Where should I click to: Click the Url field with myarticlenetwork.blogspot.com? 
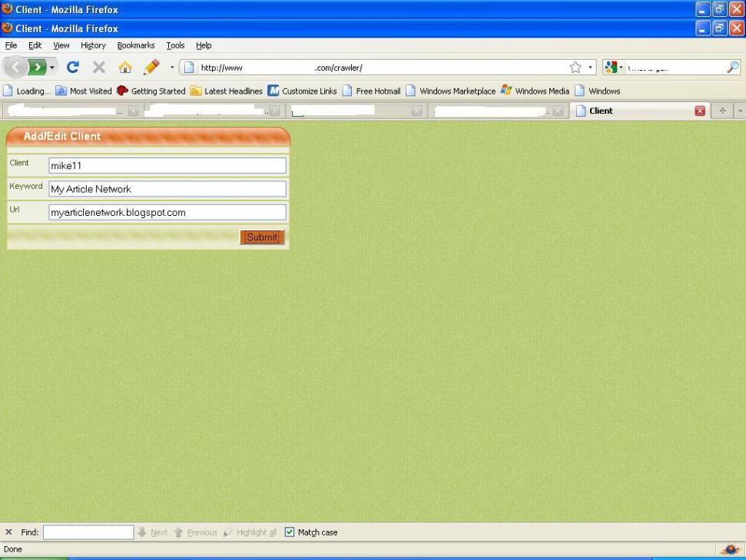167,212
